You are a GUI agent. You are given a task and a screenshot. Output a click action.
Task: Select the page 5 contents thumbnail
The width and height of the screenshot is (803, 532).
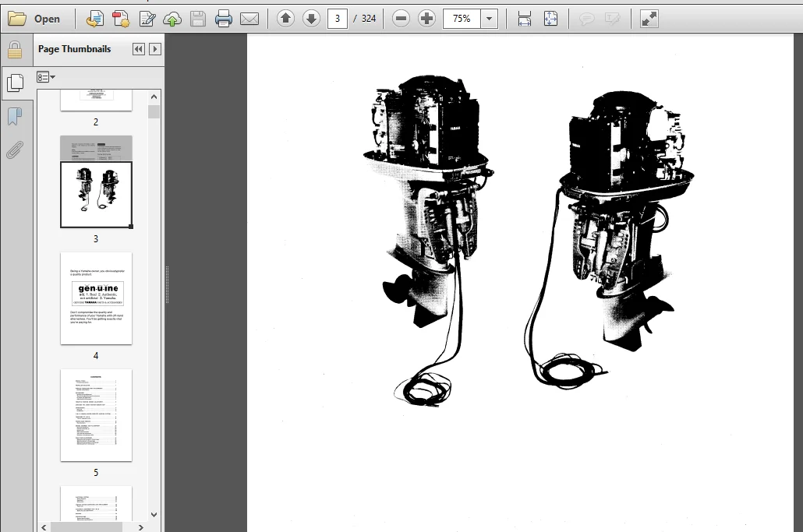point(96,415)
